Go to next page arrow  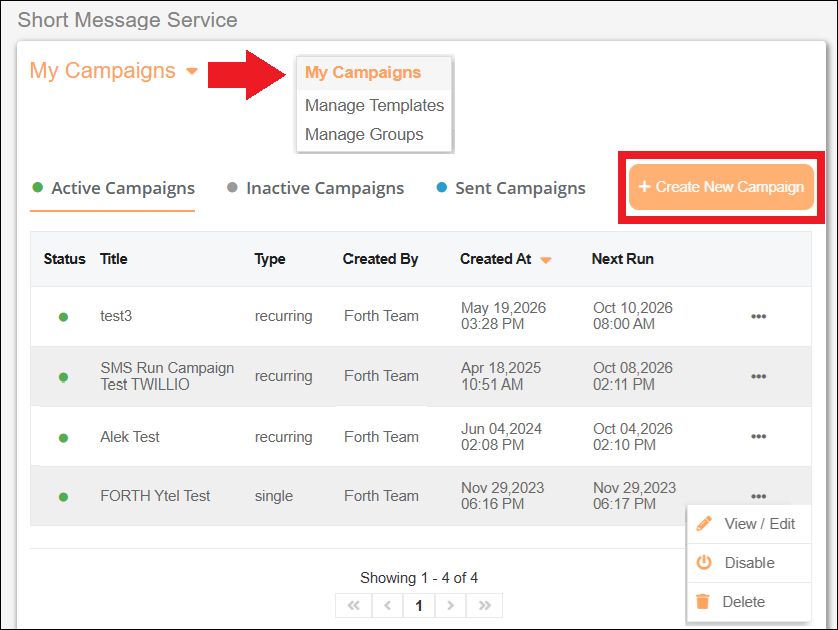[451, 605]
